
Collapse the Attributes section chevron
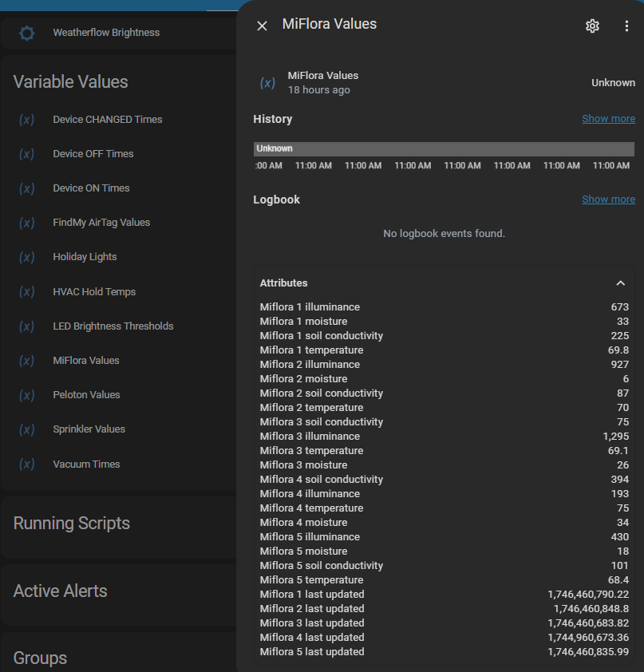pos(620,283)
